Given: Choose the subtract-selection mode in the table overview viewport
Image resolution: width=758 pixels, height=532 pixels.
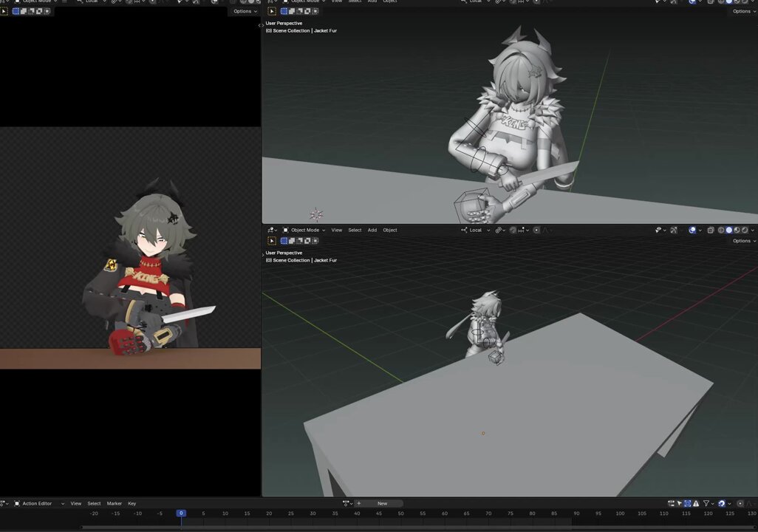Looking at the screenshot, I should [300, 241].
